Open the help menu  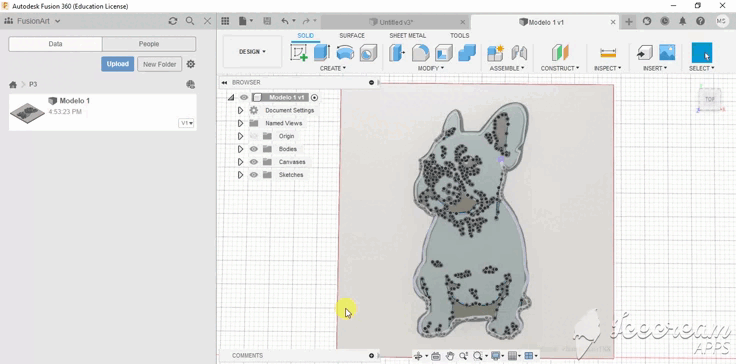click(700, 21)
